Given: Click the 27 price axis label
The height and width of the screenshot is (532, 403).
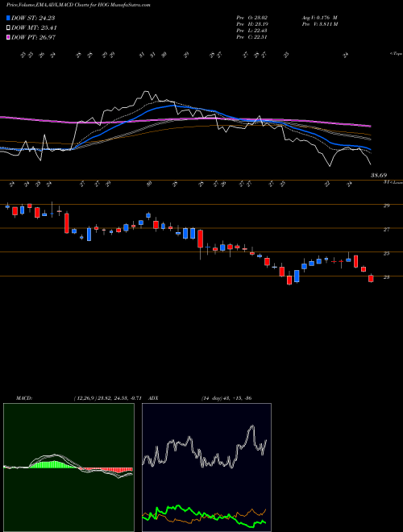Looking at the screenshot, I should pyautogui.click(x=386, y=230).
